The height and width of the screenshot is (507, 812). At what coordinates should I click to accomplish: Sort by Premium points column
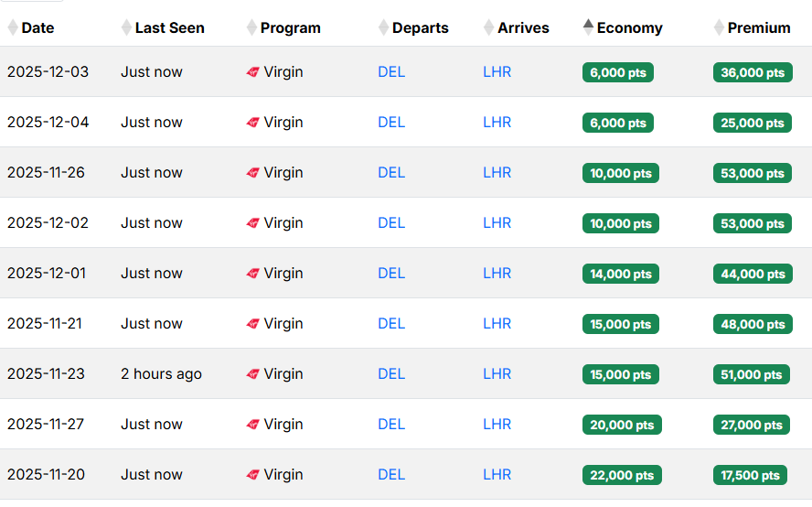click(x=758, y=27)
